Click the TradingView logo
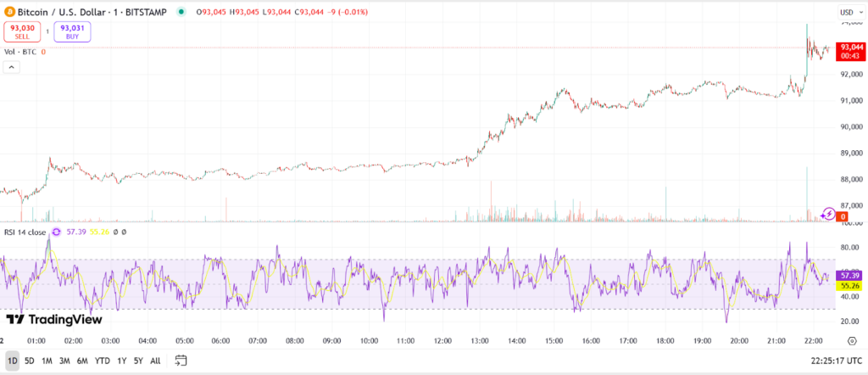 click(x=54, y=320)
